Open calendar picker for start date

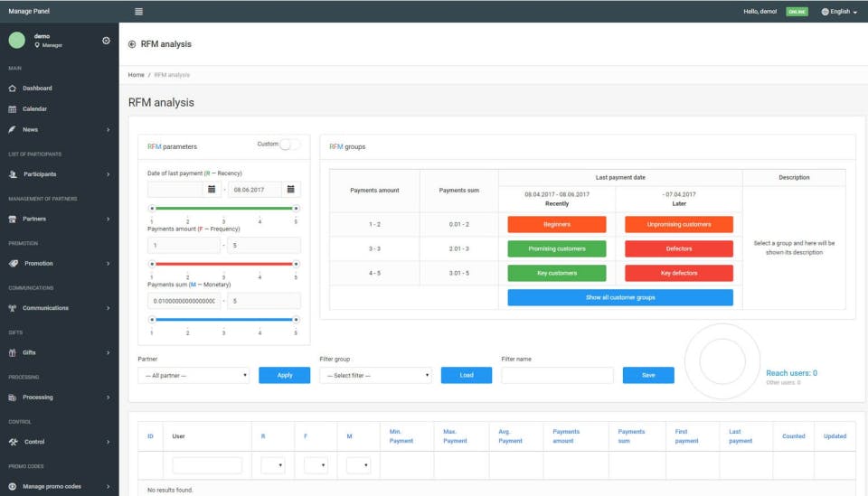tap(212, 189)
